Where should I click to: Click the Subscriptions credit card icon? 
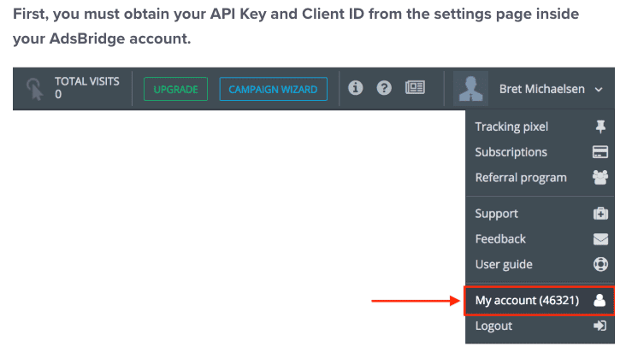(x=600, y=152)
